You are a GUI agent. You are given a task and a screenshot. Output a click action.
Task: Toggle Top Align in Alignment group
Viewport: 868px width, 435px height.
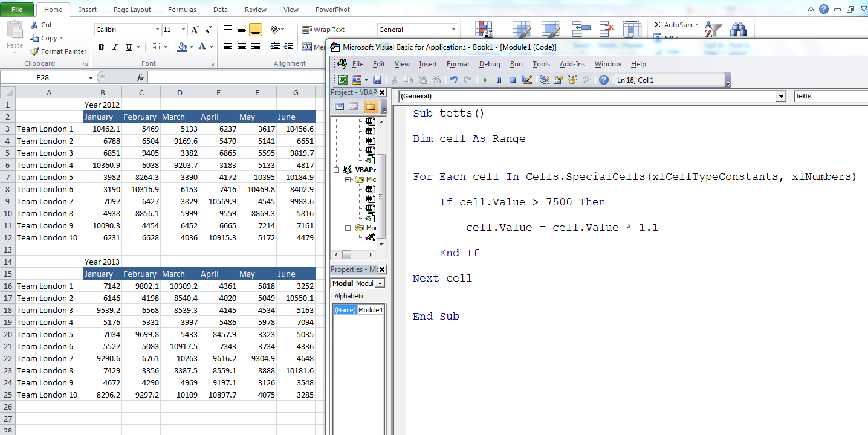228,30
